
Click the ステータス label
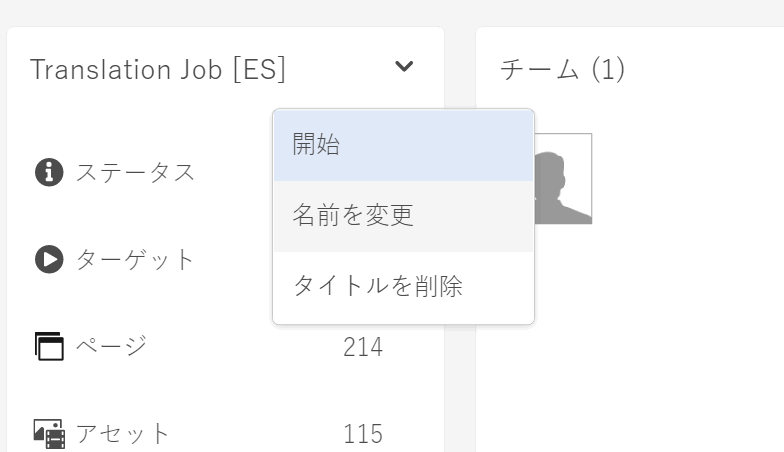coord(136,172)
